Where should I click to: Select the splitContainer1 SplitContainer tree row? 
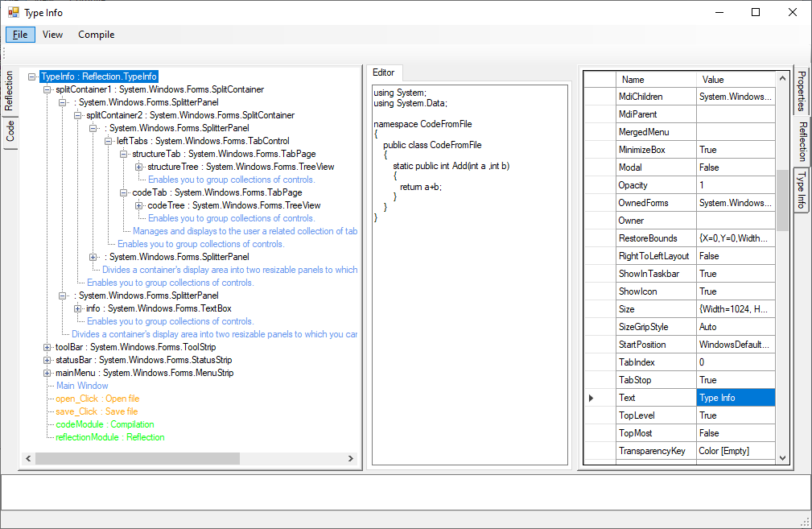(x=160, y=89)
